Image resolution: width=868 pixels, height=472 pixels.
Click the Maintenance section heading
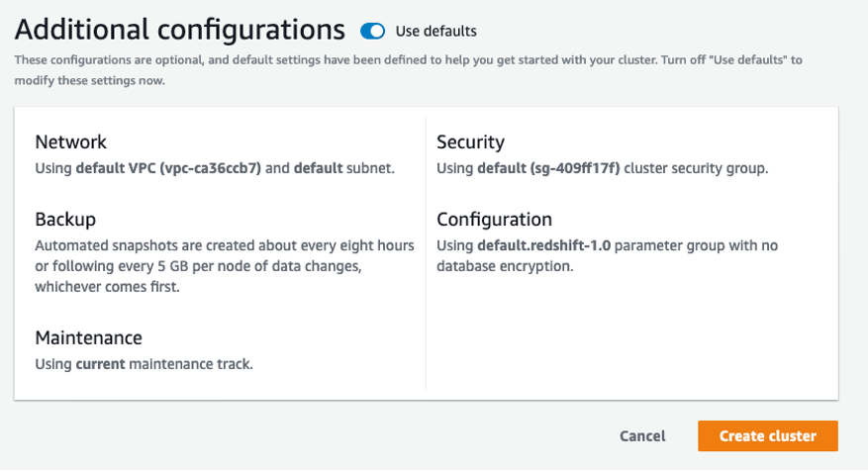point(88,338)
